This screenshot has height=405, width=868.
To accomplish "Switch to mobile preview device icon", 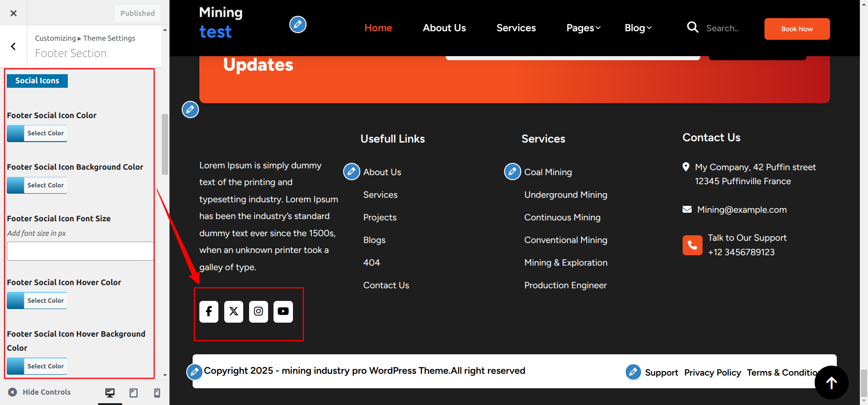I will 157,393.
